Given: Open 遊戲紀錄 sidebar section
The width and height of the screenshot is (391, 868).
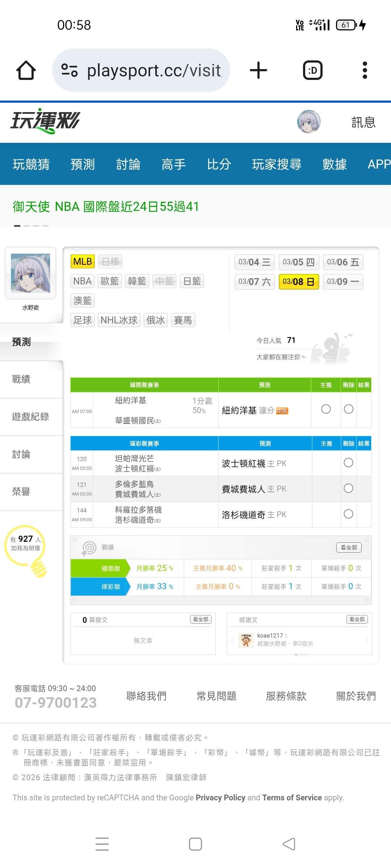Looking at the screenshot, I should (x=31, y=417).
